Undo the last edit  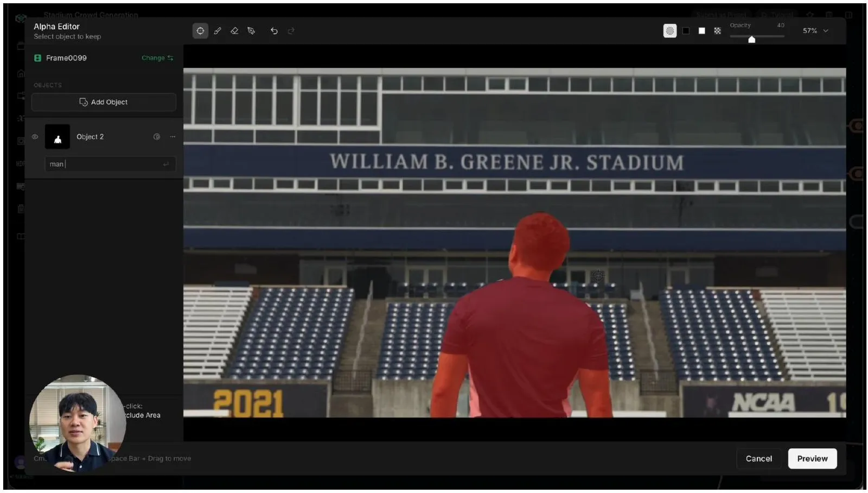274,31
